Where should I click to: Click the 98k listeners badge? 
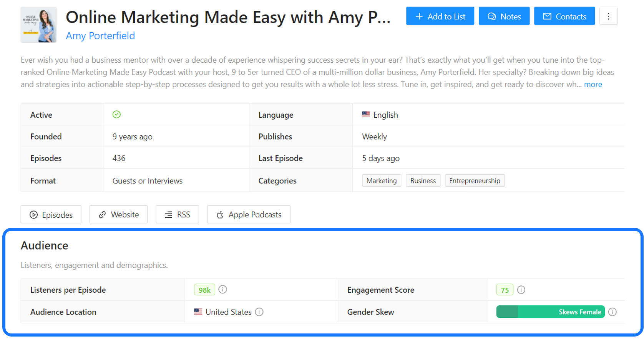204,290
